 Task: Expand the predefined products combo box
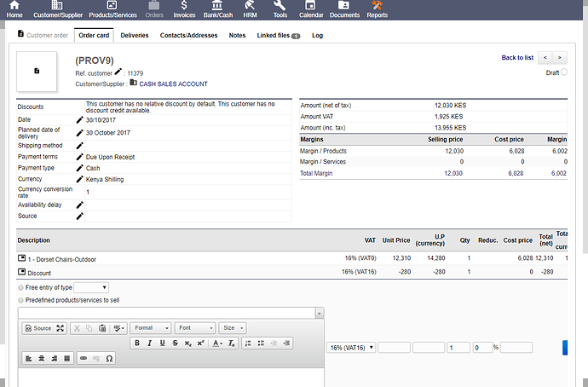coord(320,313)
